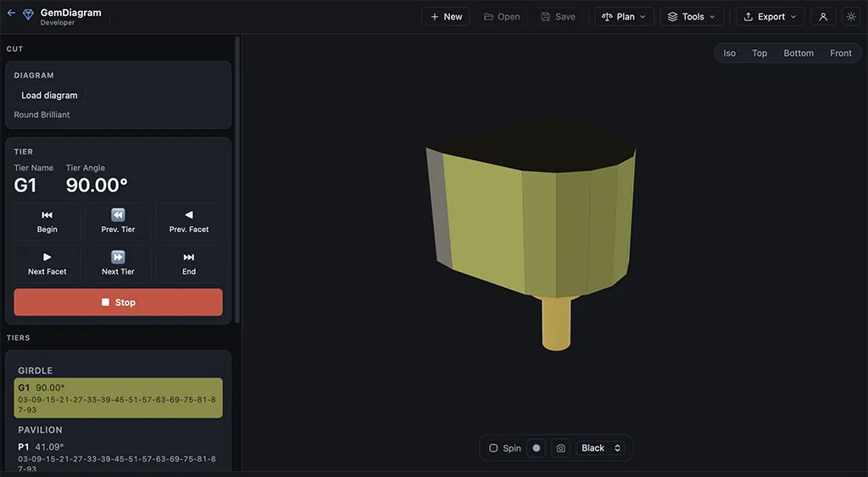Image resolution: width=868 pixels, height=477 pixels.
Task: Go to the Prev. Tier
Action: [118, 221]
